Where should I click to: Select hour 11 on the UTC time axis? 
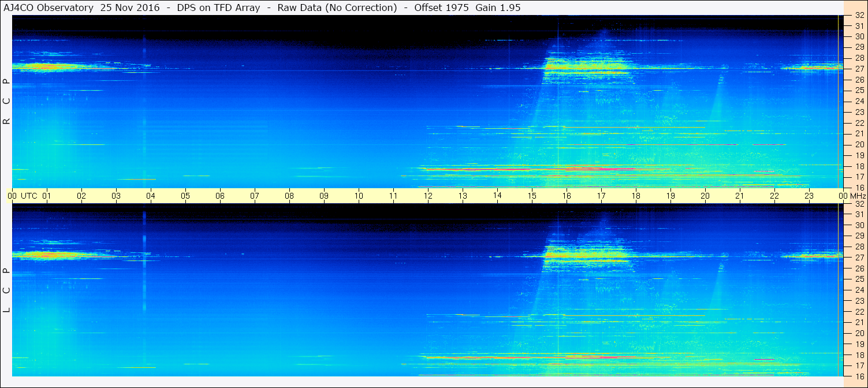tap(393, 196)
